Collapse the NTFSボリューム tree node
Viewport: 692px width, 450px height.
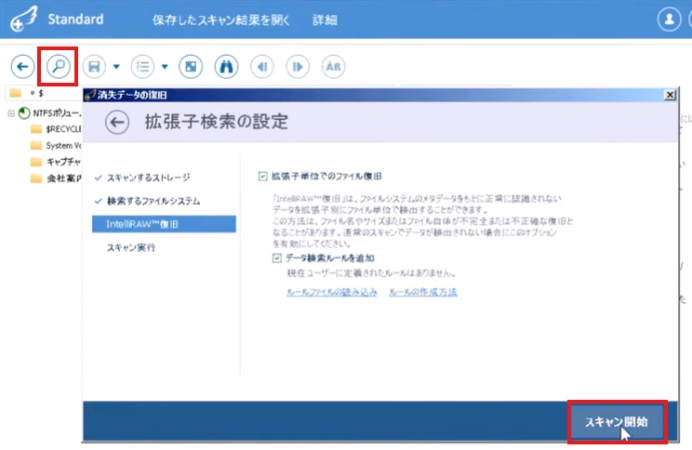pos(11,114)
